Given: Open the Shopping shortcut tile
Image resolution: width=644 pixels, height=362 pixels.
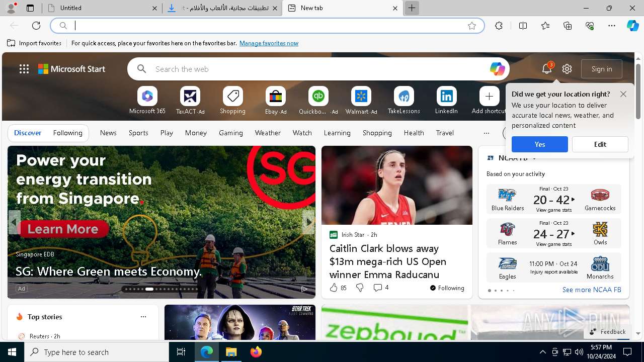Looking at the screenshot, I should click(x=232, y=100).
